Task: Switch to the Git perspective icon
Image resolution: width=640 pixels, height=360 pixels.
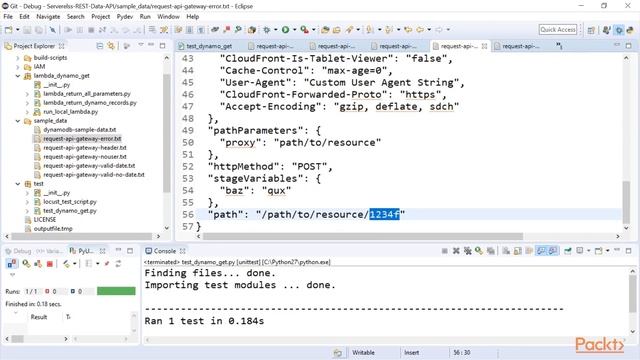Action: point(607,30)
